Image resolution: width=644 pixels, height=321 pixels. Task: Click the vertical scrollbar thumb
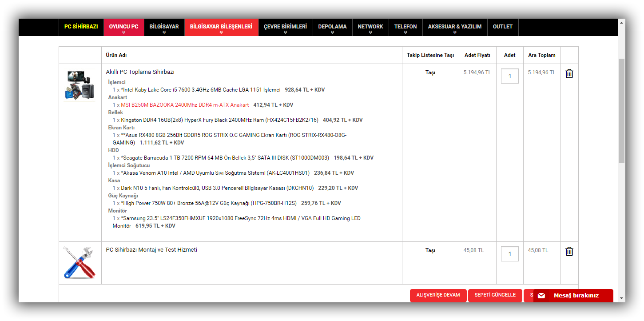pos(621,110)
